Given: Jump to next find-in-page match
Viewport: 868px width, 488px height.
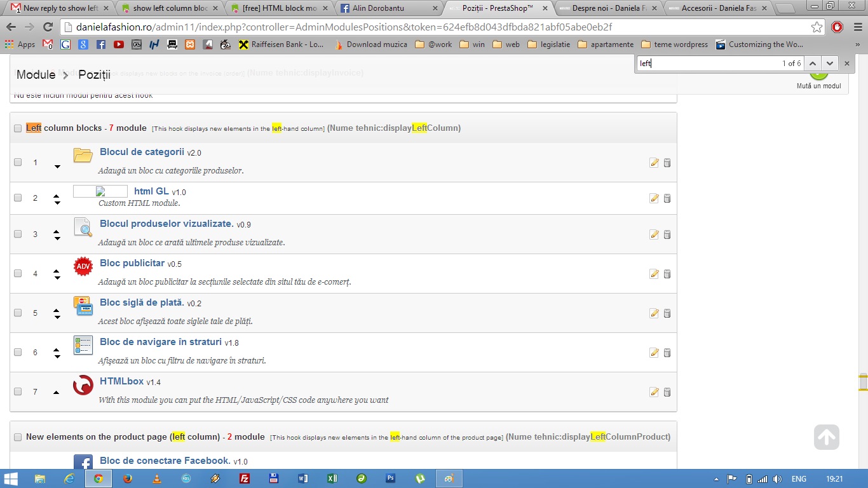Looking at the screenshot, I should pos(830,64).
